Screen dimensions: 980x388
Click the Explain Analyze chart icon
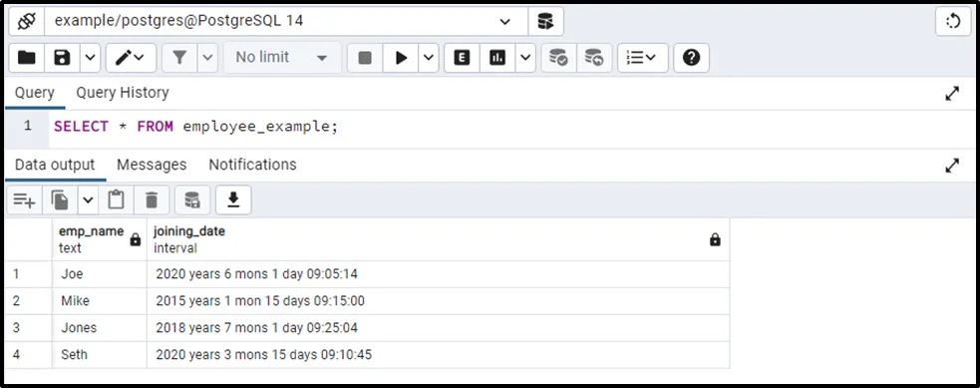coord(497,58)
